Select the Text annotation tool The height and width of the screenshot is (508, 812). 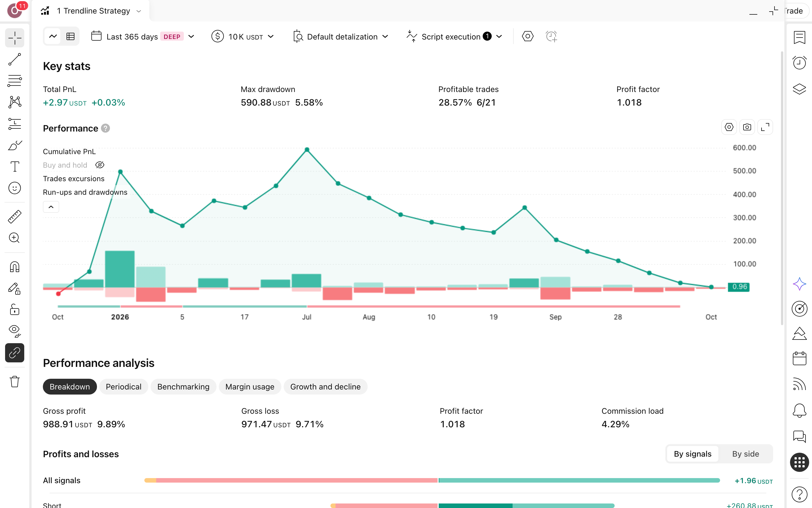(x=15, y=167)
